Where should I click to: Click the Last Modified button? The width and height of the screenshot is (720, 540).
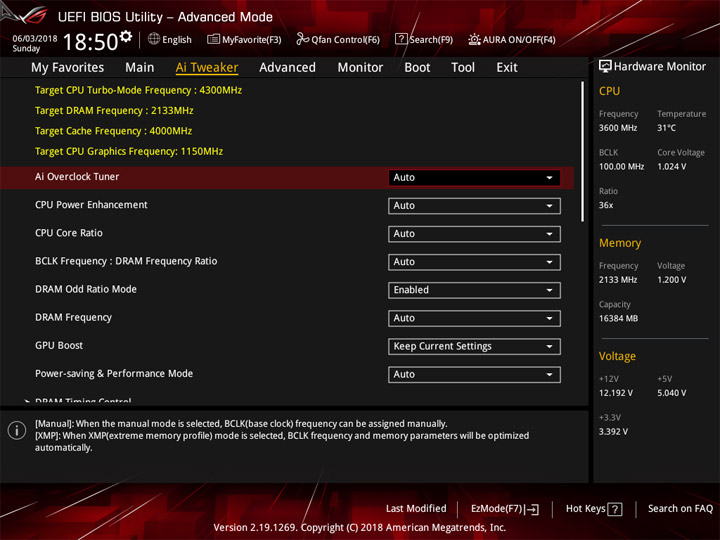[x=416, y=508]
